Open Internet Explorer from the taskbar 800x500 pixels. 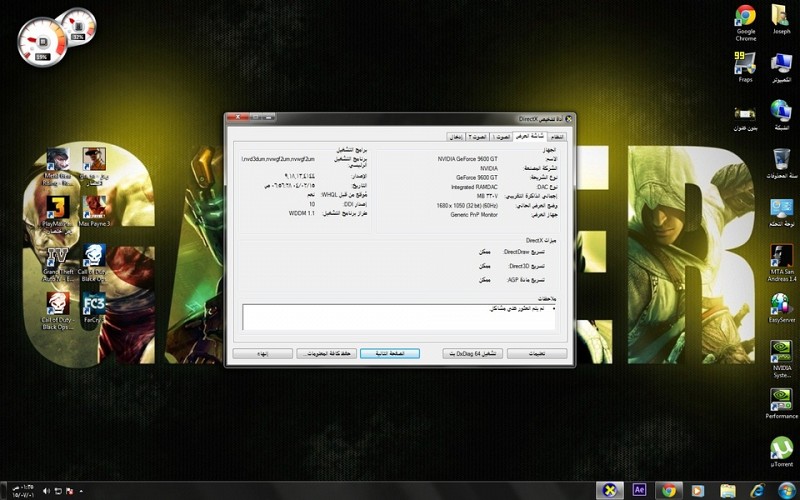(x=758, y=490)
